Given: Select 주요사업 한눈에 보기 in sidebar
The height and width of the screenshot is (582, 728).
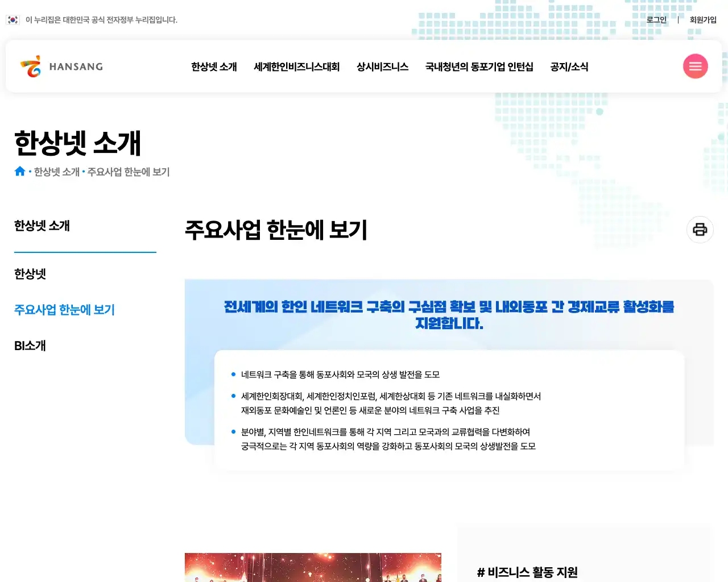Looking at the screenshot, I should click(64, 310).
